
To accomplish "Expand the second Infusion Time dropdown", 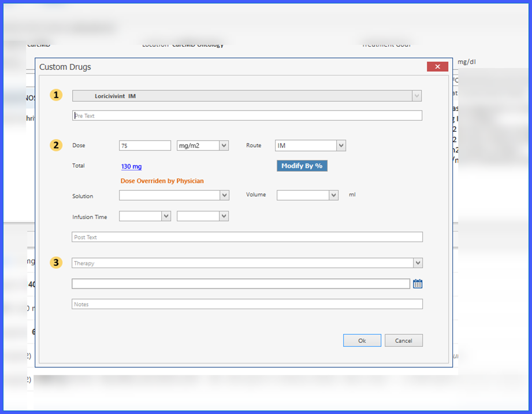I will click(224, 216).
